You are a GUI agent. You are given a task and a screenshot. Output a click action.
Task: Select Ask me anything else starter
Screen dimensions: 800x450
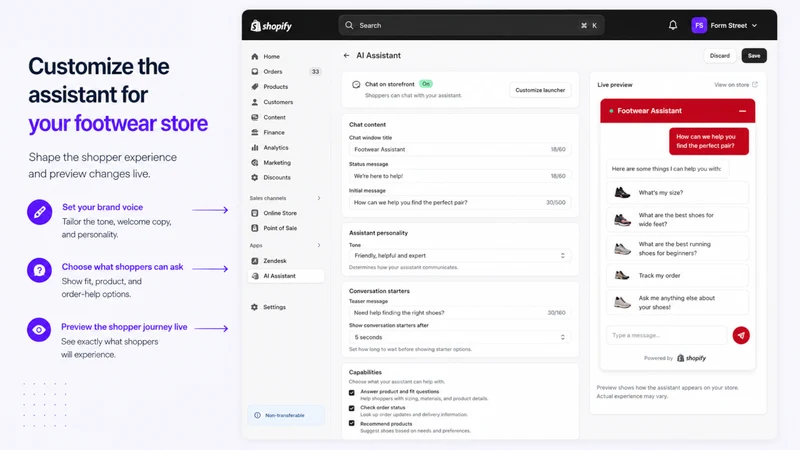pos(678,303)
